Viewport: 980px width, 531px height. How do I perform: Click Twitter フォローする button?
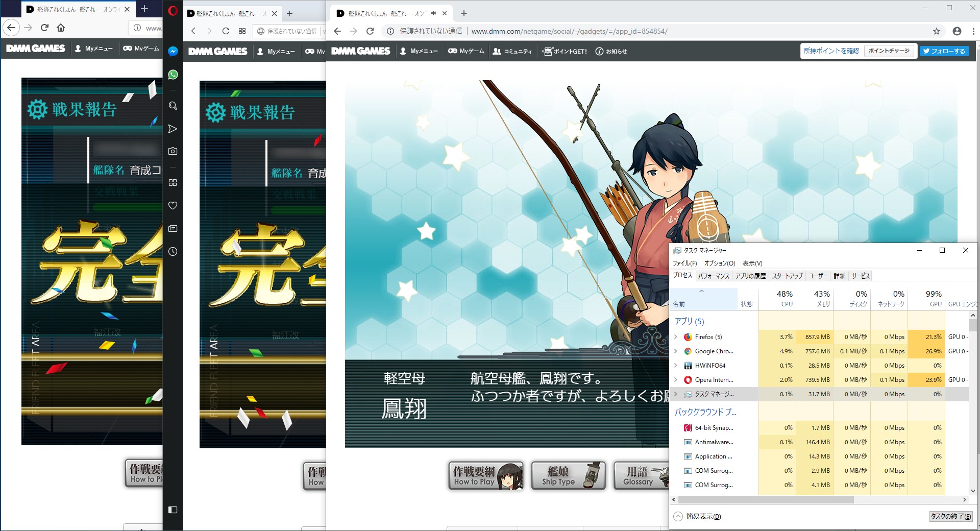(944, 51)
